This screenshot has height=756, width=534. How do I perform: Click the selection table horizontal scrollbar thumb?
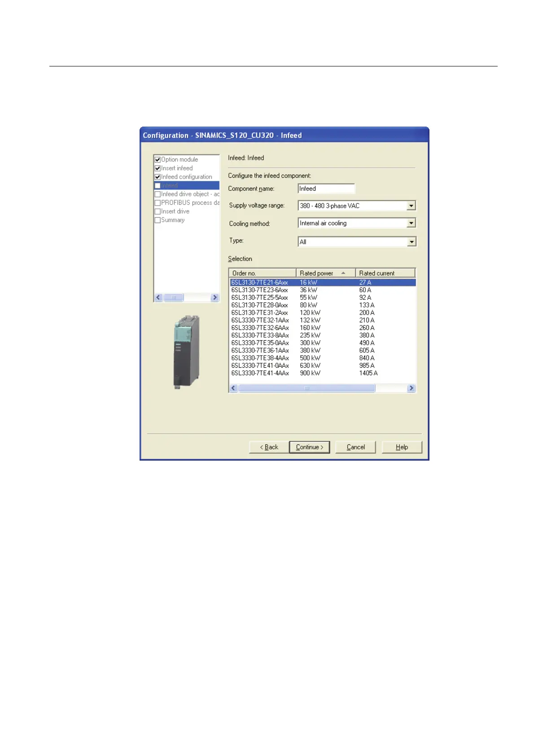coord(306,388)
